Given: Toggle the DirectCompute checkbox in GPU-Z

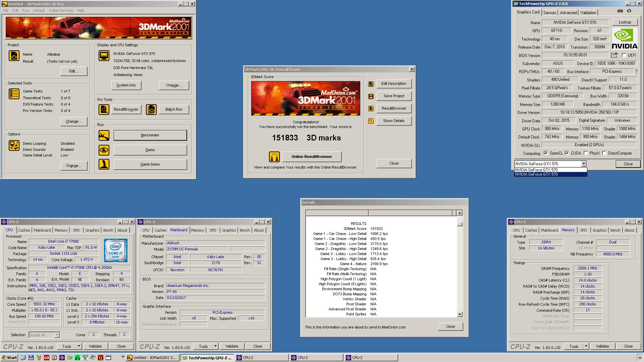Looking at the screenshot, I should [x=604, y=153].
